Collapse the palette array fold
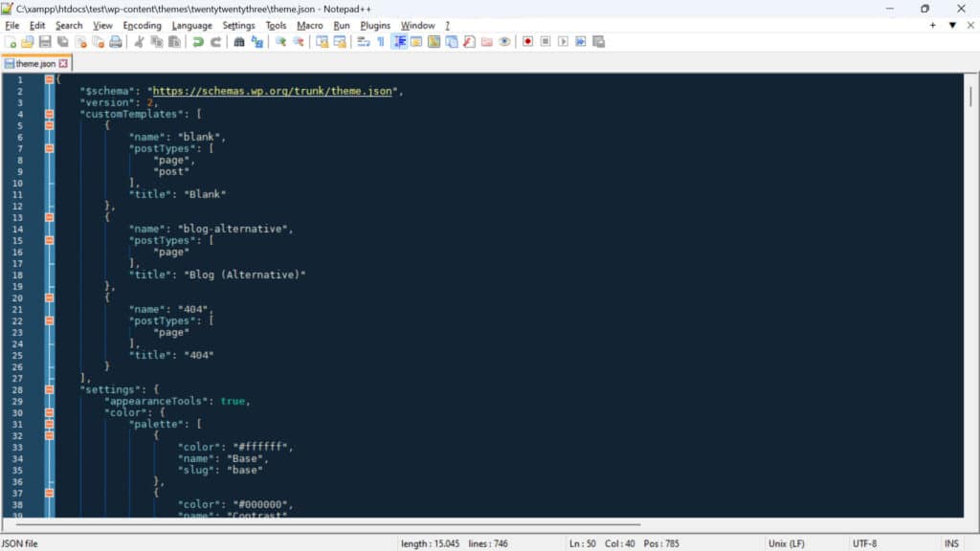 coord(51,424)
